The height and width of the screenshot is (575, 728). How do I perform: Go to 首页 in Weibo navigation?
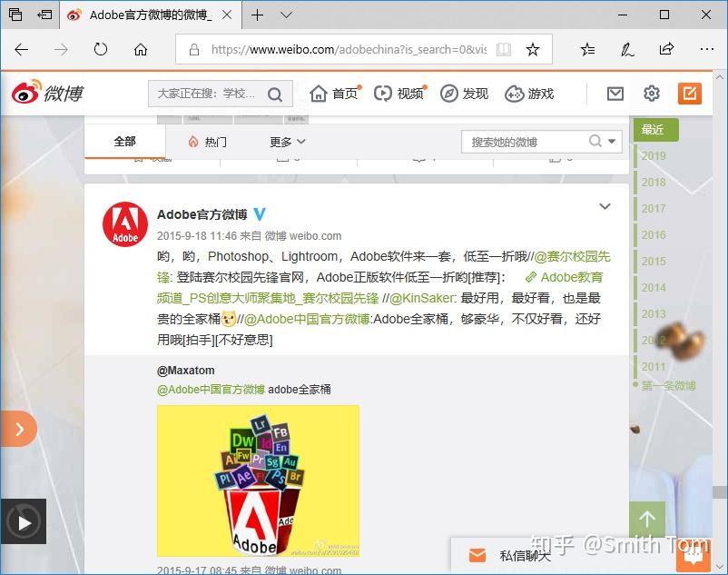click(335, 94)
